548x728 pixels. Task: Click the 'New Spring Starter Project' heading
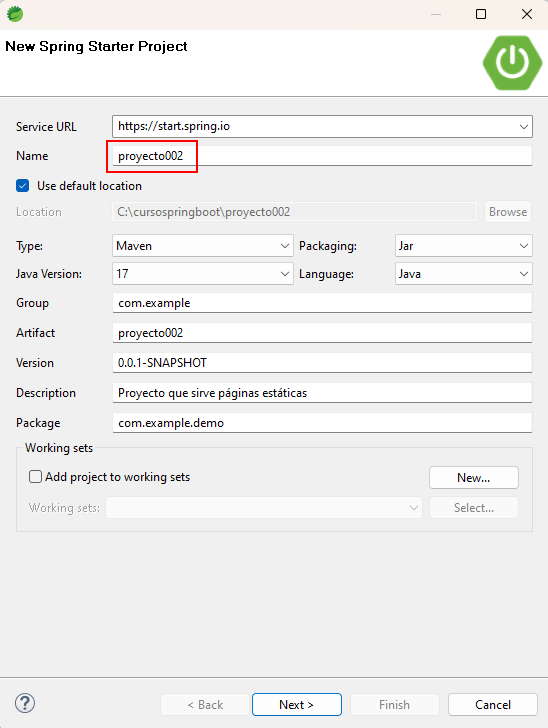96,46
